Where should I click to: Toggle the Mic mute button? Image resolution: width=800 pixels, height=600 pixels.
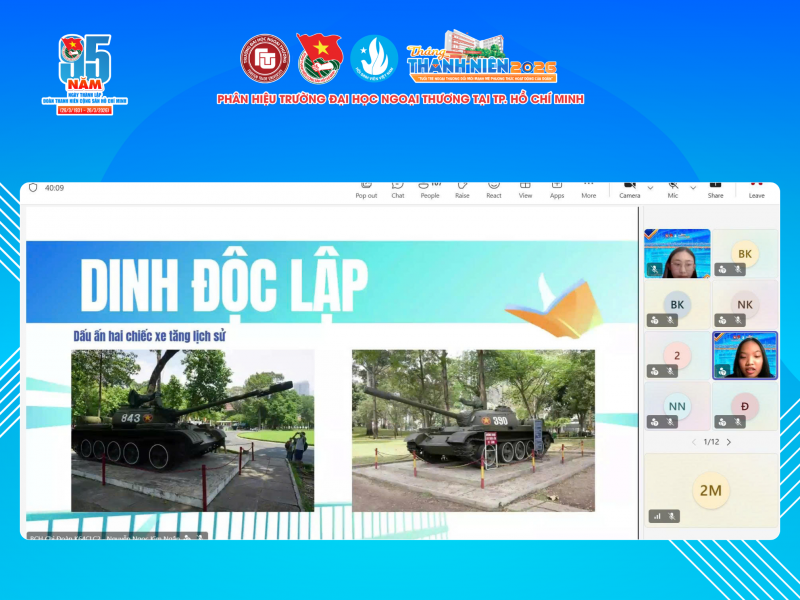point(673,187)
